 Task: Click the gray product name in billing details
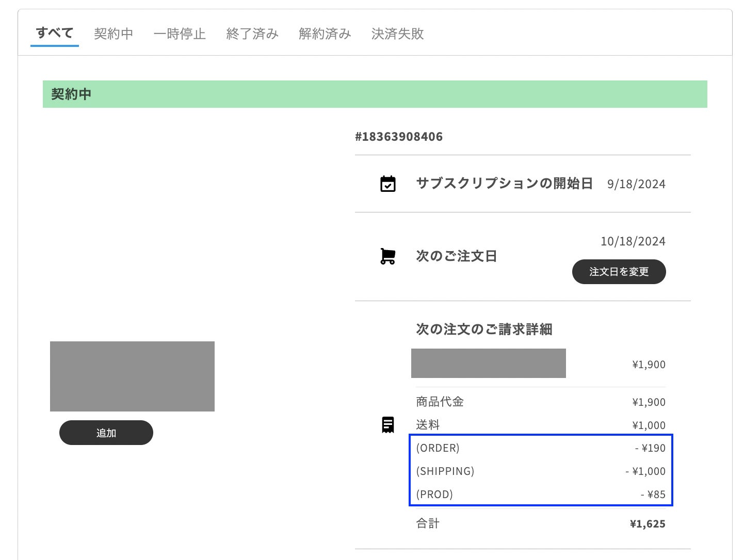488,363
